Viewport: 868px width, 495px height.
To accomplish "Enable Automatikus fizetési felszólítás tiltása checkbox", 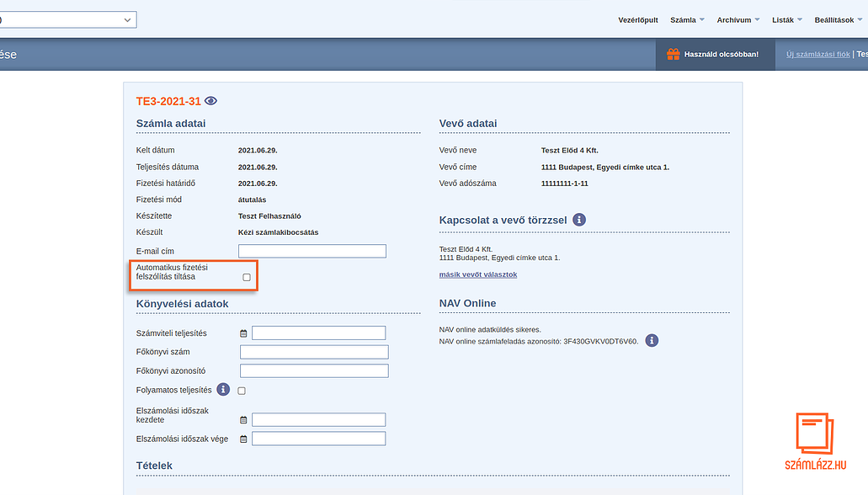I will click(247, 277).
